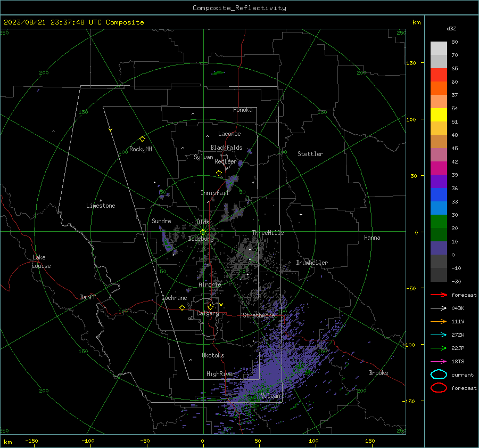The height and width of the screenshot is (448, 479).
Task: Click the yellow diamond marker above RockyMH
Action: tap(142, 139)
